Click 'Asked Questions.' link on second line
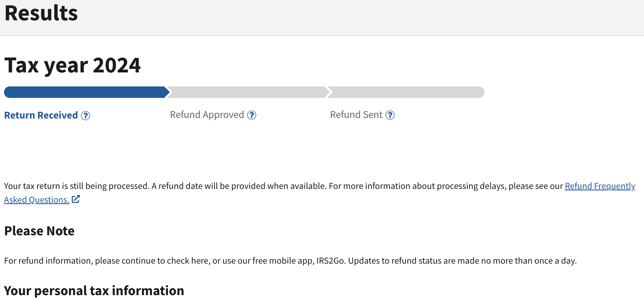The width and height of the screenshot is (644, 304). pyautogui.click(x=37, y=200)
